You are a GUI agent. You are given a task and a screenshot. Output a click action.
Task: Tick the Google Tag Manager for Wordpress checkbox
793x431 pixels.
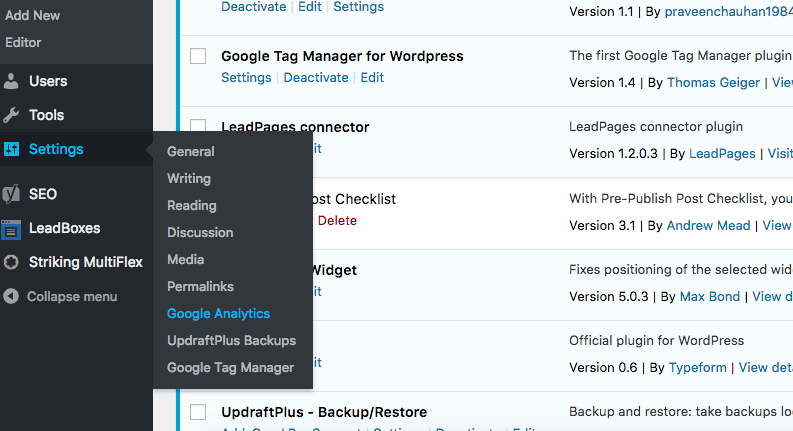coord(198,56)
